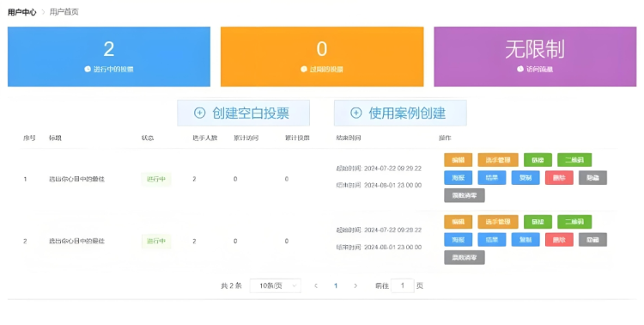Click the green 链接 button in row 1
Viewport: 644px width, 325px height.
click(x=538, y=160)
